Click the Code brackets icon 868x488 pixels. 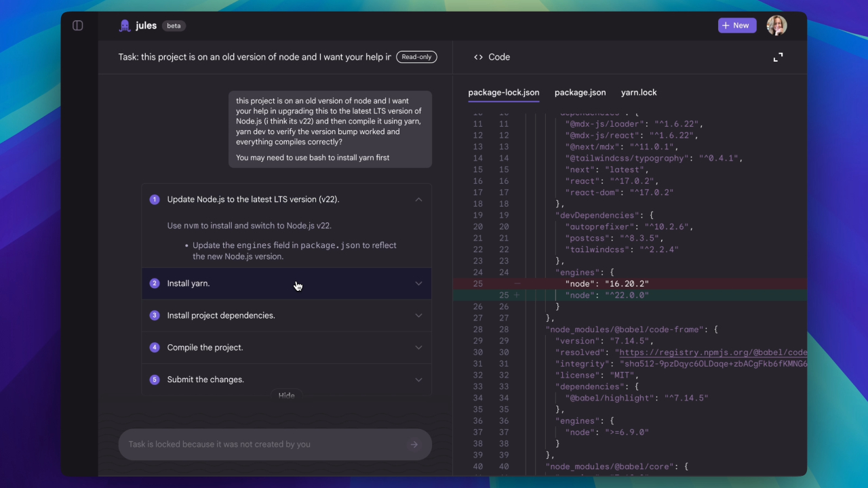click(x=479, y=57)
